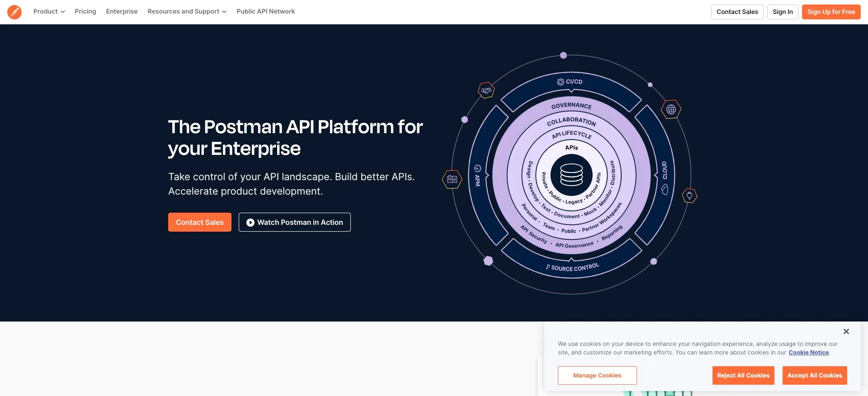Click Contact Sales in the header
Image resolution: width=868 pixels, height=396 pixels.
(x=737, y=12)
